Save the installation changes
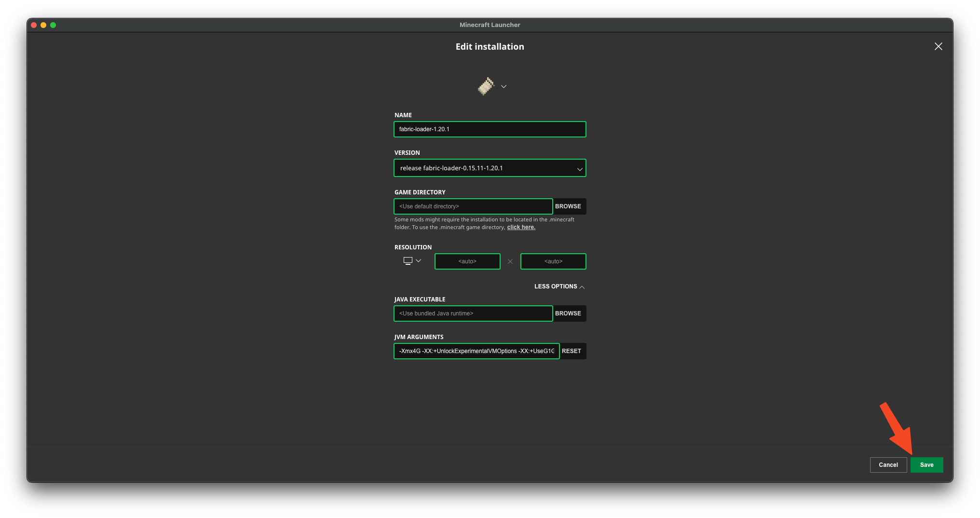Viewport: 980px width, 518px height. (x=926, y=465)
